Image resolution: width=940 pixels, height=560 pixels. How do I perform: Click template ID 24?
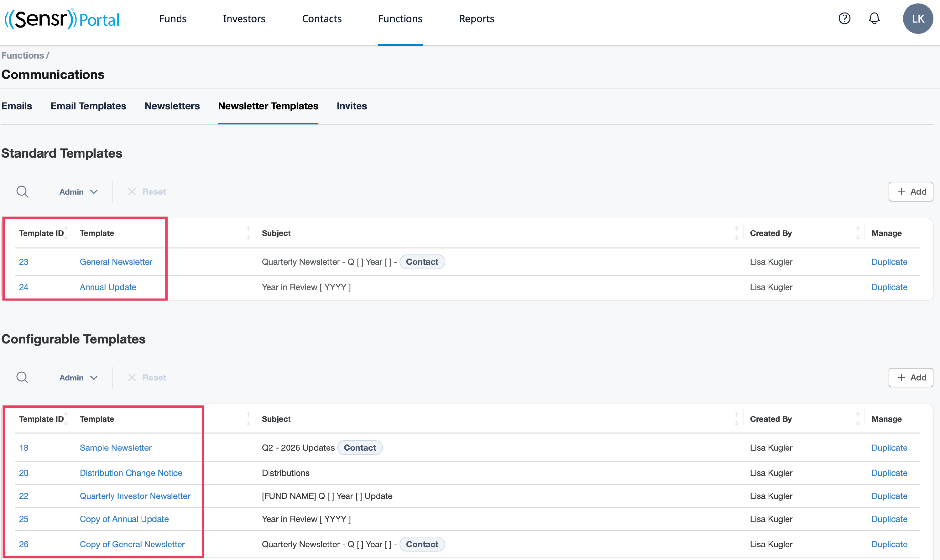pyautogui.click(x=24, y=287)
